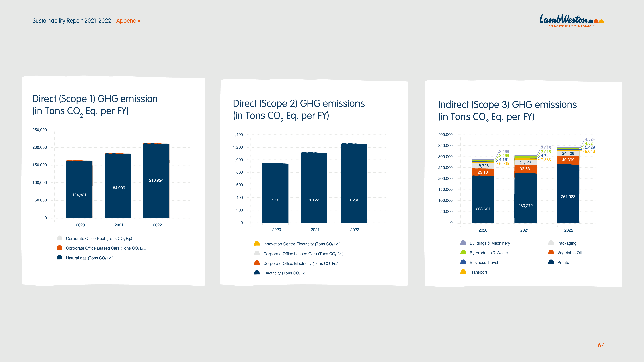This screenshot has height=362, width=644.
Task: Select the 21,148 packaging value
Action: [x=526, y=163]
